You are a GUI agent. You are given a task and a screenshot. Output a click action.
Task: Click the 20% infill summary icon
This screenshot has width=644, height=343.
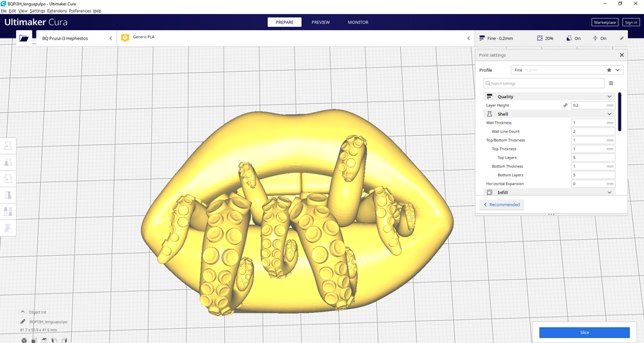point(540,38)
